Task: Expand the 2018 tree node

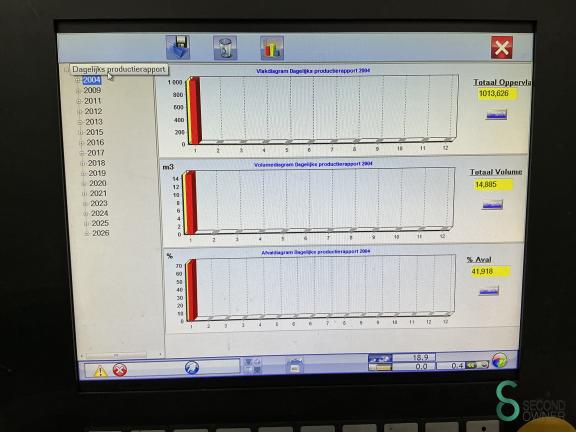Action: coord(83,163)
